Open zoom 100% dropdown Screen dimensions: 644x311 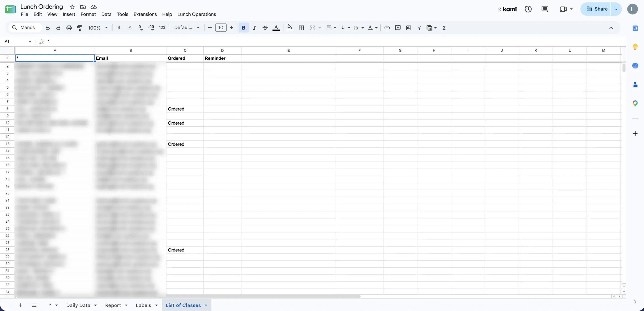[x=98, y=28]
